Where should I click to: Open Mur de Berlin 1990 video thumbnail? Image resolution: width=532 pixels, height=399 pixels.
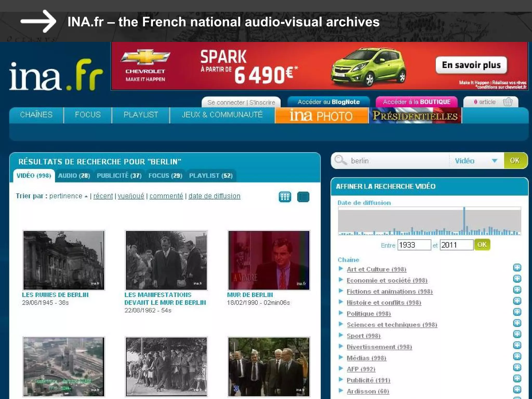pyautogui.click(x=269, y=260)
